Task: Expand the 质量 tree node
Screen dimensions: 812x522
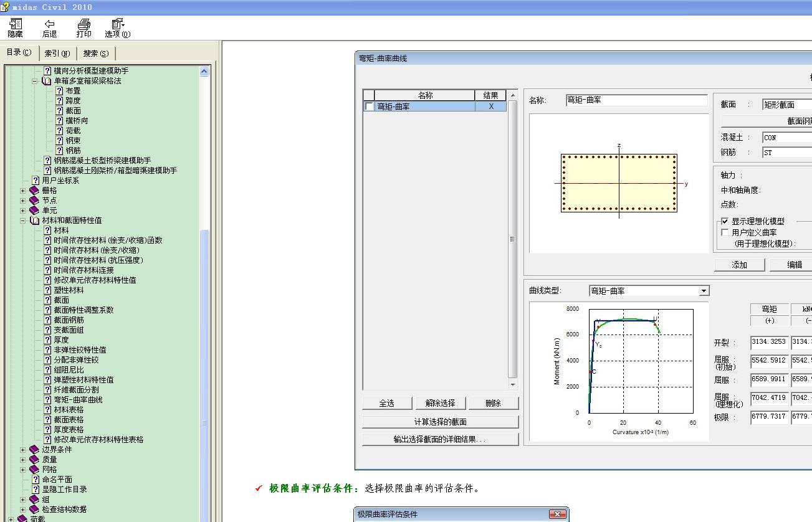Action: tap(23, 460)
